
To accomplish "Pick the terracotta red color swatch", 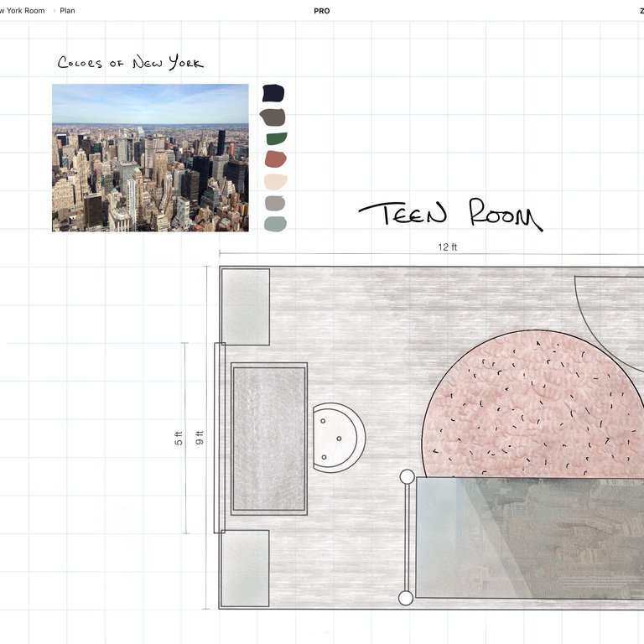I will pos(276,159).
